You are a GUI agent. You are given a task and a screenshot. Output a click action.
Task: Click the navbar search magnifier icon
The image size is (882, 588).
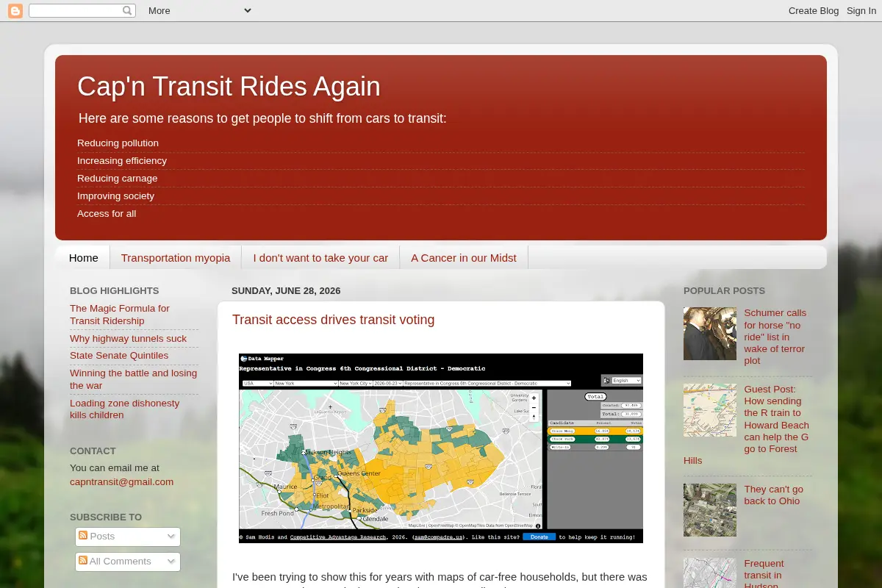pos(127,10)
